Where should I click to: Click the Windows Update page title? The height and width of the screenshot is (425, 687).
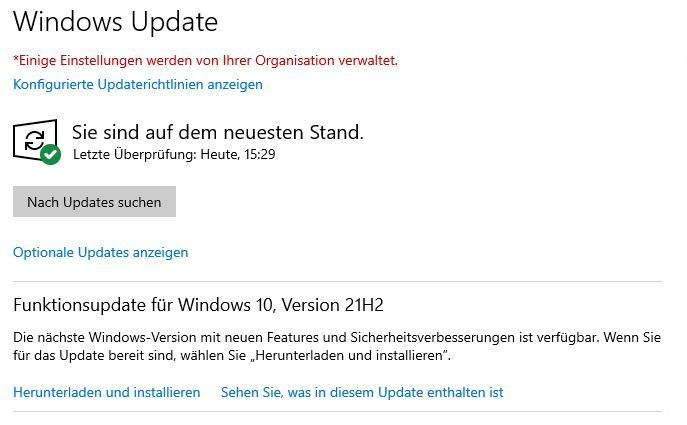116,22
